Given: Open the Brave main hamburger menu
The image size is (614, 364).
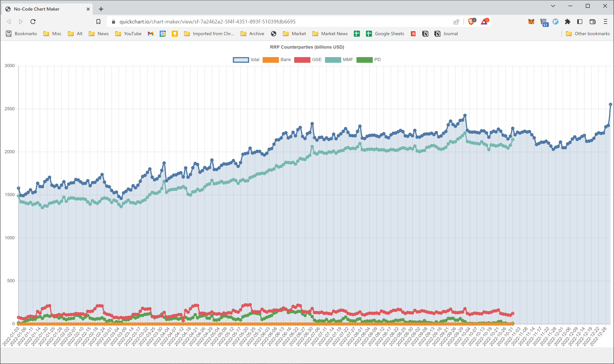Looking at the screenshot, I should (x=605, y=22).
